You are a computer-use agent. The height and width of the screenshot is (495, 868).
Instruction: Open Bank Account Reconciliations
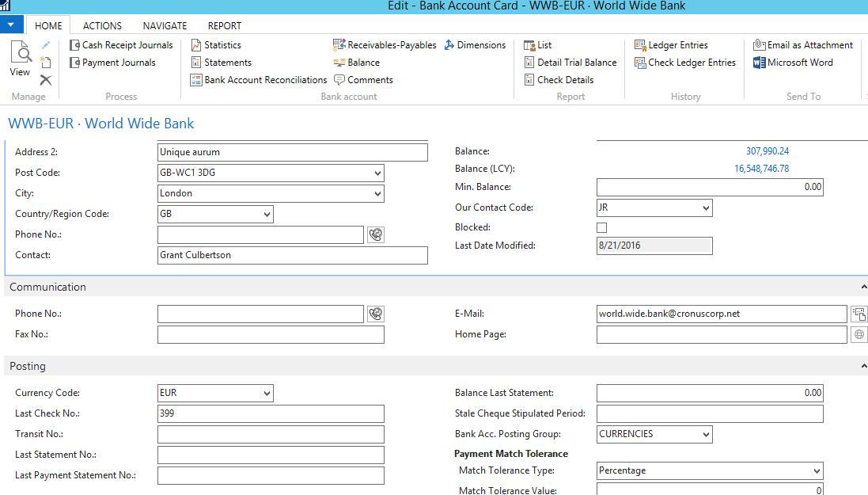tap(259, 80)
